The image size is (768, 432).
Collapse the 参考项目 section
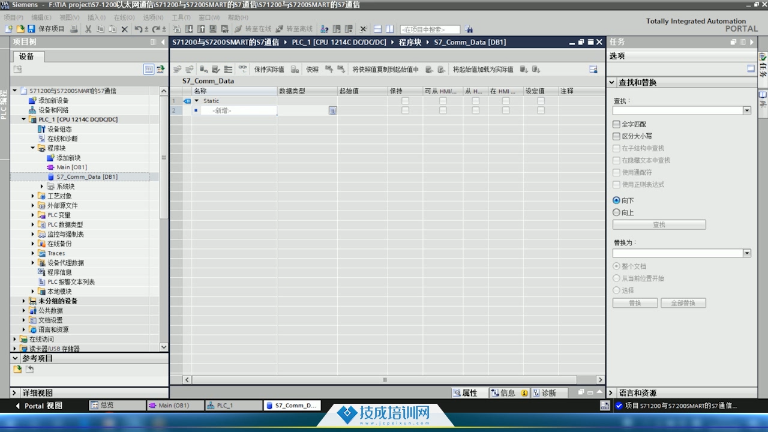click(x=15, y=359)
